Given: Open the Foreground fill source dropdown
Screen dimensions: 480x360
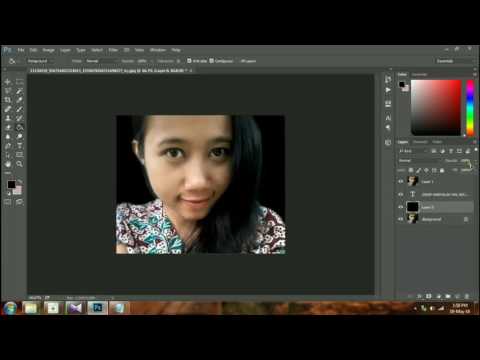Looking at the screenshot, I should tap(40, 61).
